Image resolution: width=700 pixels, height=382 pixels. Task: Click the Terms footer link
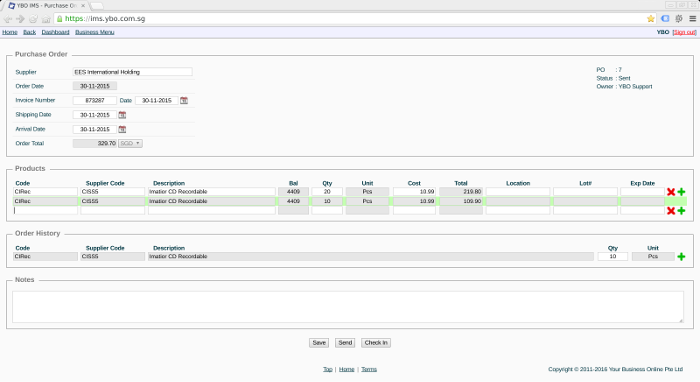(x=369, y=369)
